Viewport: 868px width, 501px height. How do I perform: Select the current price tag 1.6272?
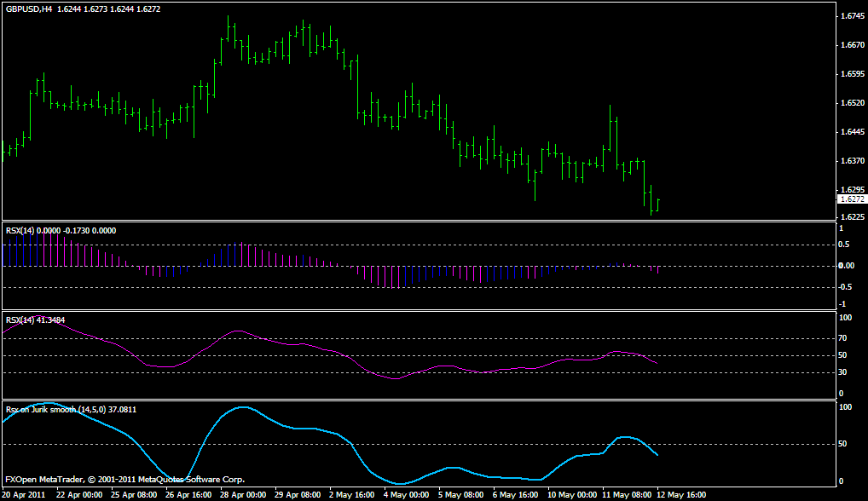pyautogui.click(x=852, y=199)
